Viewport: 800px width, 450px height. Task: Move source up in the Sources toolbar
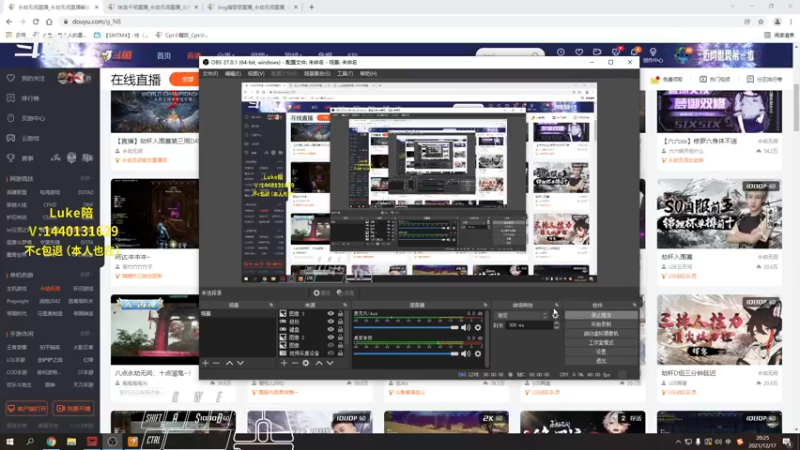(319, 363)
